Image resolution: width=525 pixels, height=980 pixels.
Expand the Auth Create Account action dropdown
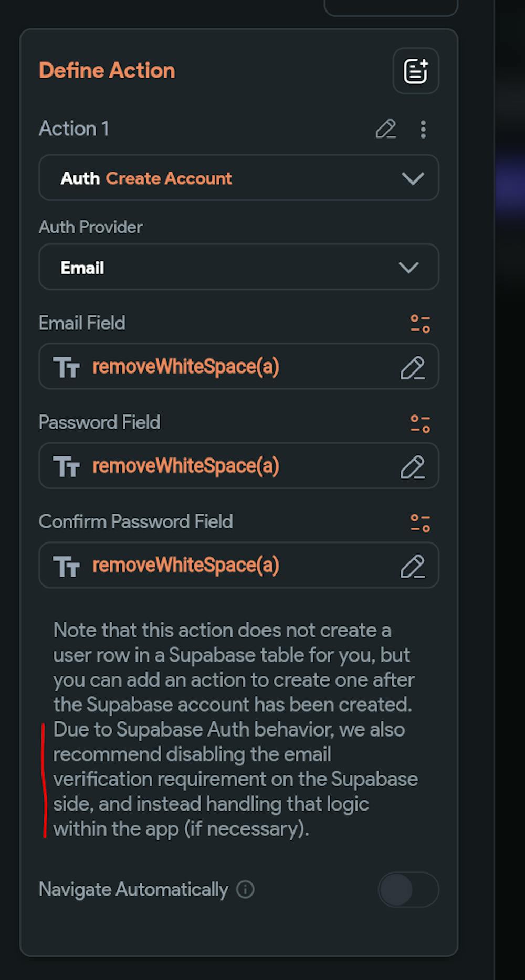[x=239, y=178]
